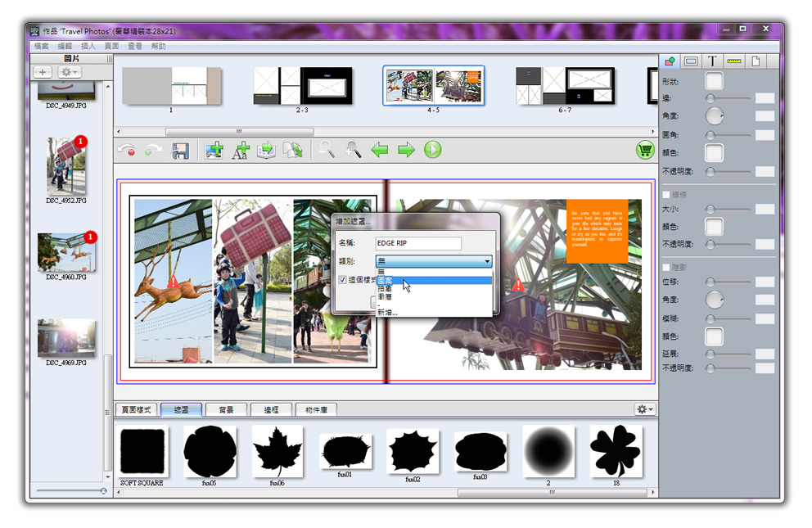The height and width of the screenshot is (528, 812).
Task: Click the add photo toolbar icon
Action: pyautogui.click(x=214, y=151)
